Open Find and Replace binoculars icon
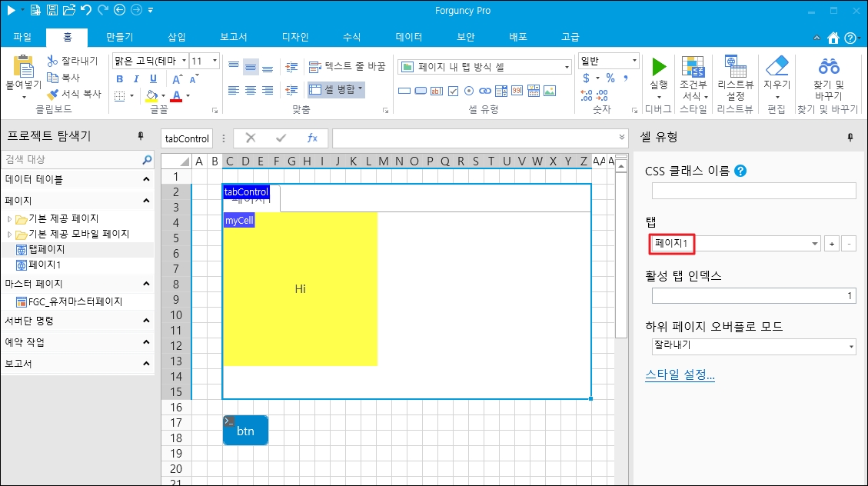The width and height of the screenshot is (868, 486). [828, 67]
